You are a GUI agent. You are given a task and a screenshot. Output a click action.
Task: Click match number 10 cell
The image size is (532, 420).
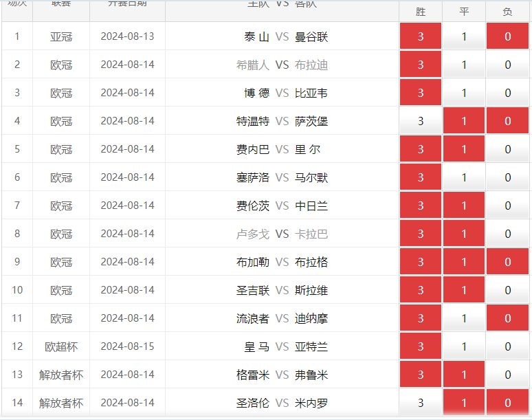click(x=17, y=290)
